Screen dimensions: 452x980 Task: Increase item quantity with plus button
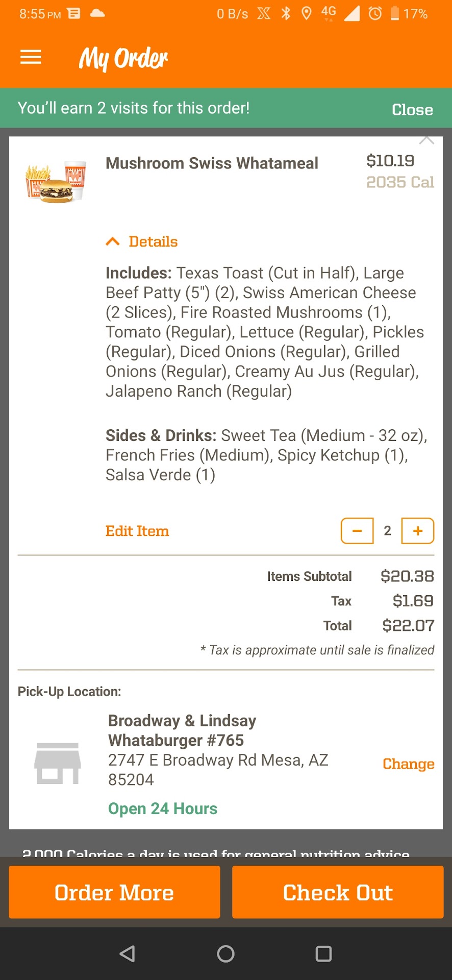[418, 531]
